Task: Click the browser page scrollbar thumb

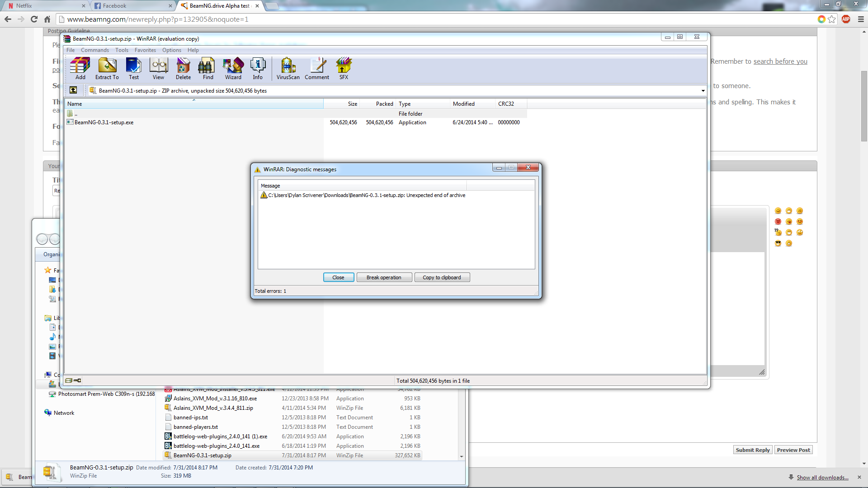Action: pyautogui.click(x=864, y=106)
